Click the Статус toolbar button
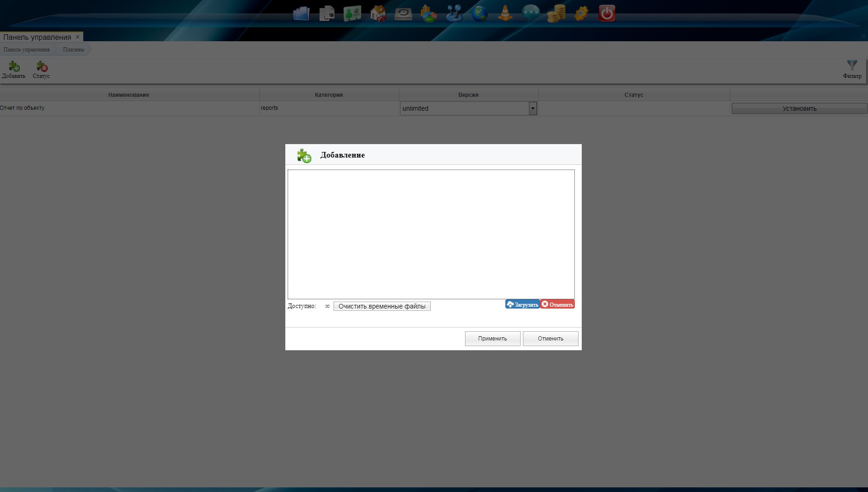The width and height of the screenshot is (868, 492). (x=41, y=69)
